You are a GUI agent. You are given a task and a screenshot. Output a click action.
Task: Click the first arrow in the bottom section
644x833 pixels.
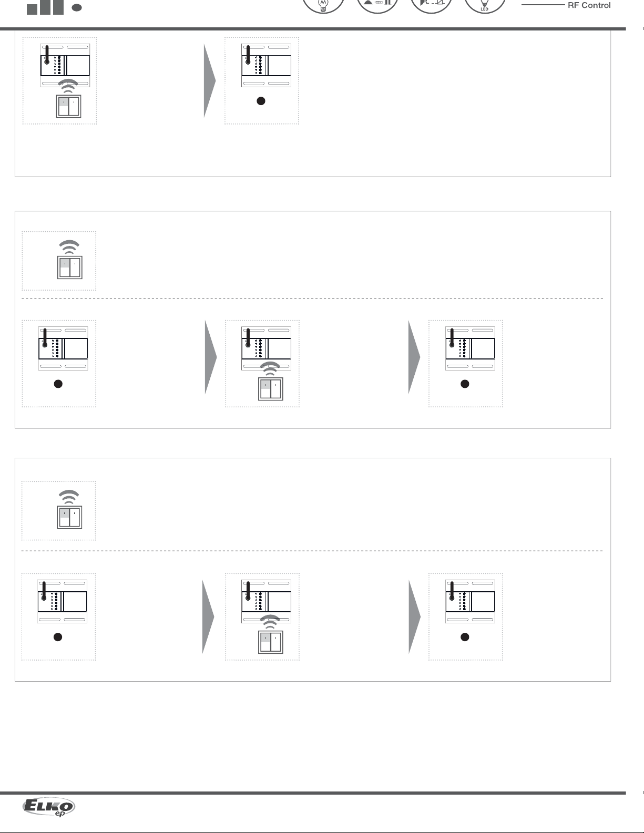tap(208, 616)
